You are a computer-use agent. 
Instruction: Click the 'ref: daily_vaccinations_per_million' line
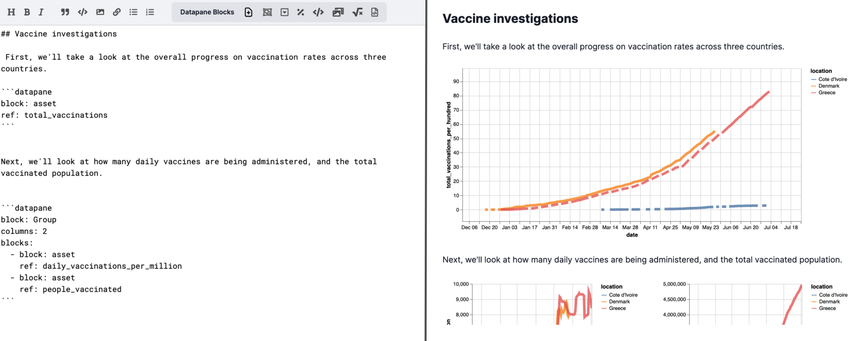[x=101, y=266]
